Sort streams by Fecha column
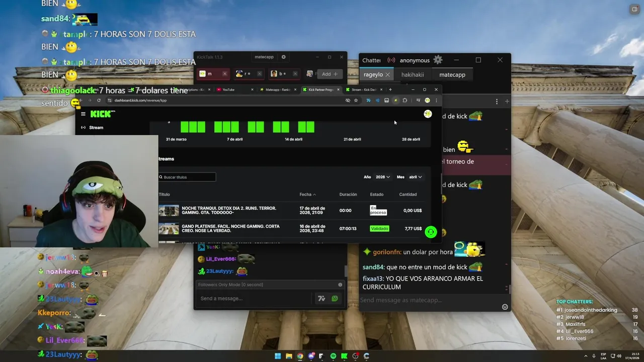This screenshot has height=362, width=644. (307, 195)
